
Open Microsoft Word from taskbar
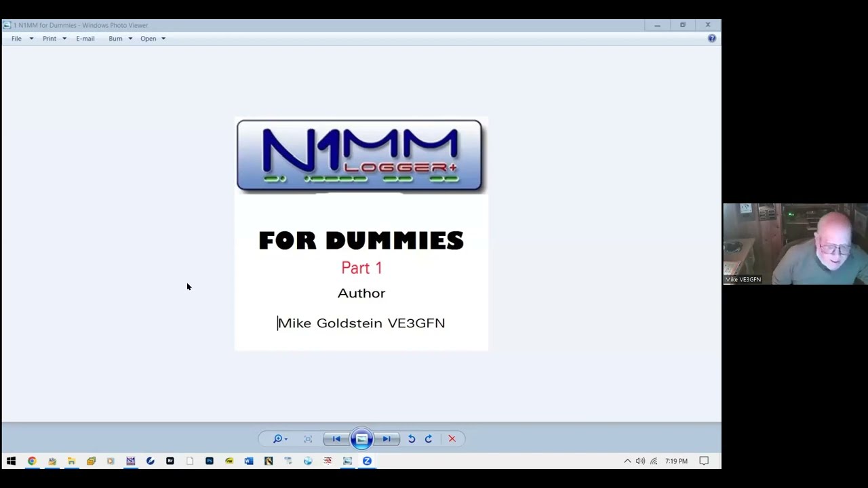(249, 461)
